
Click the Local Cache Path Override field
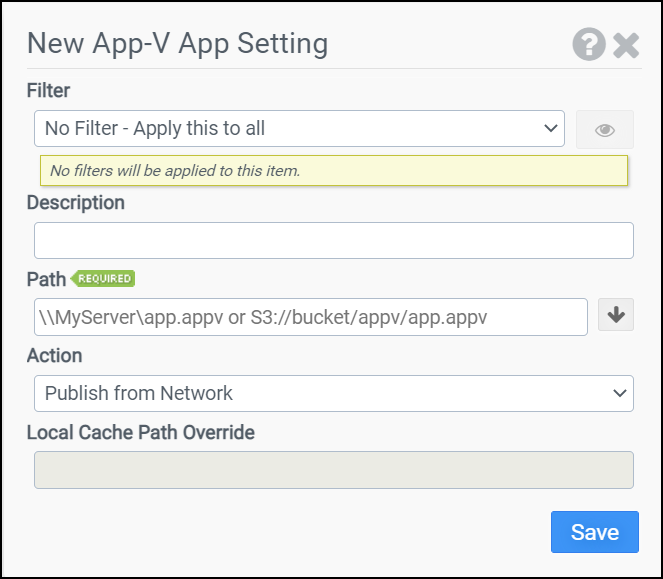(x=333, y=470)
